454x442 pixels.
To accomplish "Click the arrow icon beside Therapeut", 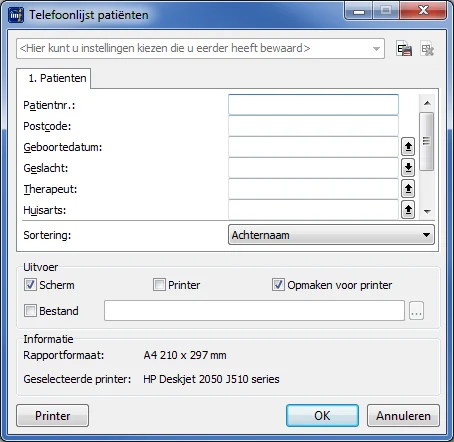I will 408,189.
